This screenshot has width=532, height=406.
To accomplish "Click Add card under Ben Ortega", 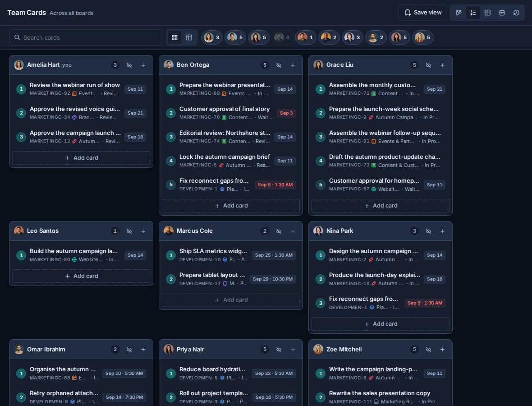I will (x=231, y=206).
